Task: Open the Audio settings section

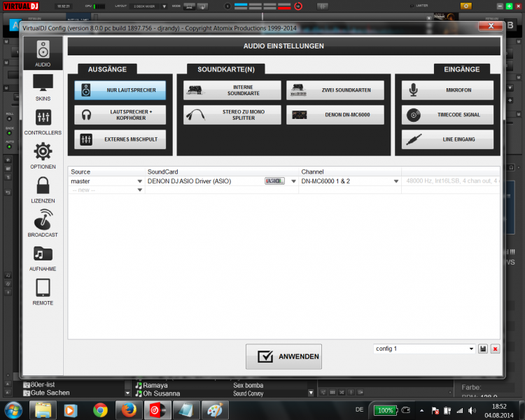Action: tap(43, 54)
